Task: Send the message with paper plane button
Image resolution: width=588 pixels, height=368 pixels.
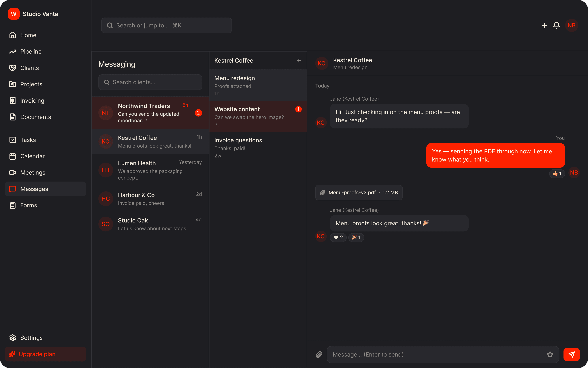Action: pos(571,354)
